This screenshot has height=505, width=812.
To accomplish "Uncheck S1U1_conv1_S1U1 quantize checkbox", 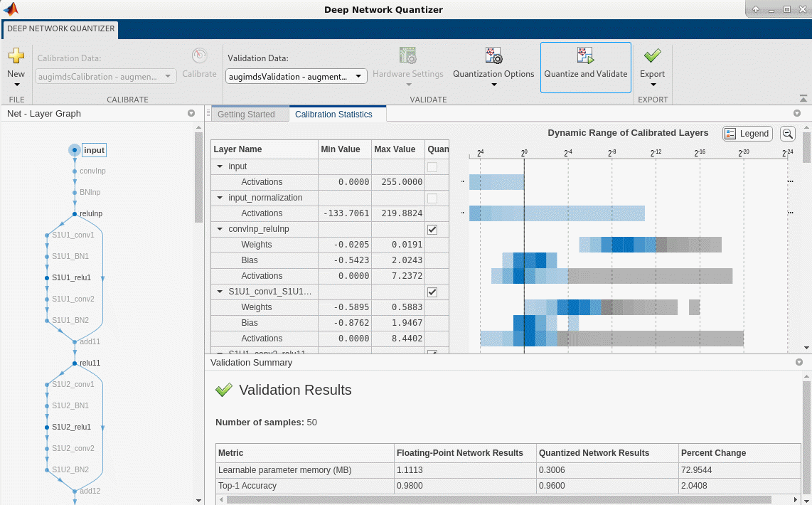I will 432,292.
